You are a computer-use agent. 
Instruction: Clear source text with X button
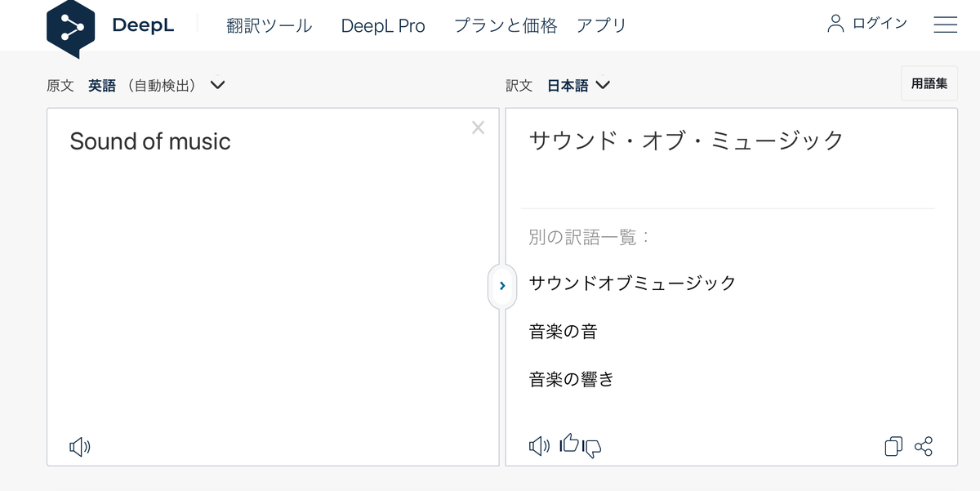point(478,127)
